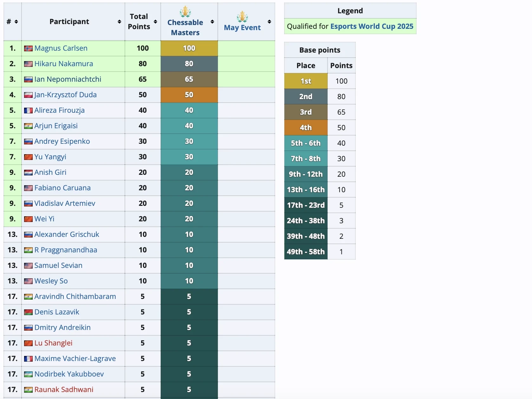This screenshot has height=399, width=532.
Task: Click Alireza Firouzja's 40 points cell
Action: 189,110
